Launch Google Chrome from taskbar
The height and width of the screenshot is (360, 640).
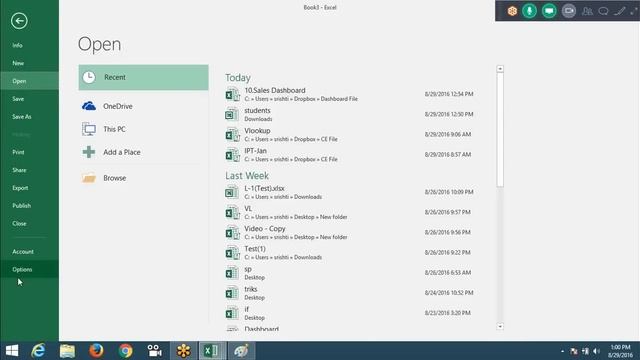tap(125, 351)
